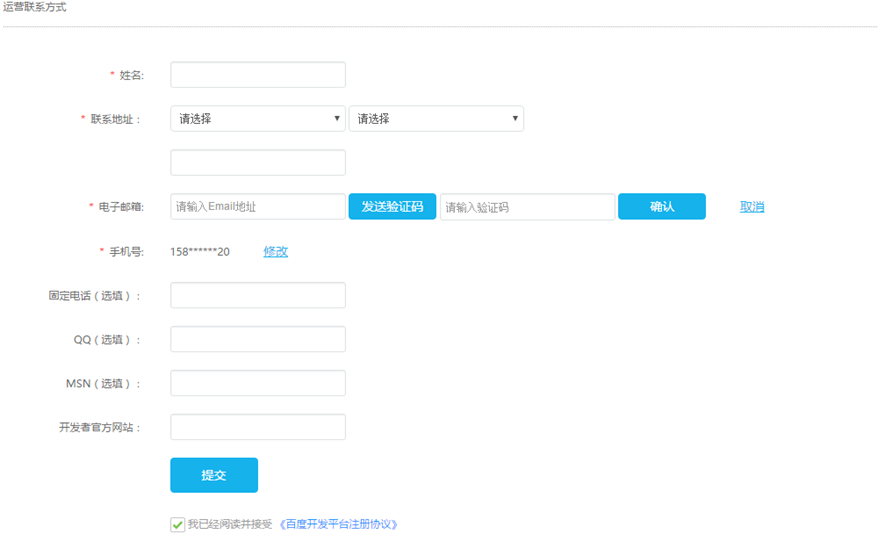This screenshot has width=878, height=556.
Task: Click the 姓名 name input field
Action: 257,75
